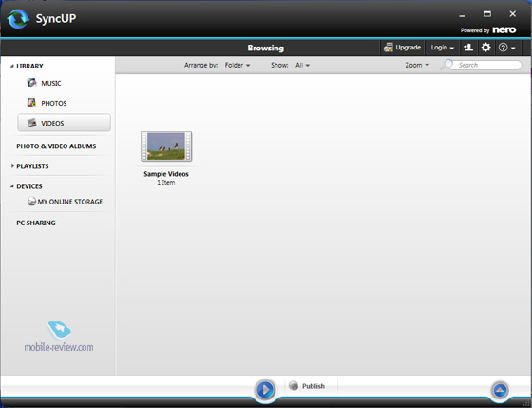Minimize the SyncUP window

(x=462, y=15)
